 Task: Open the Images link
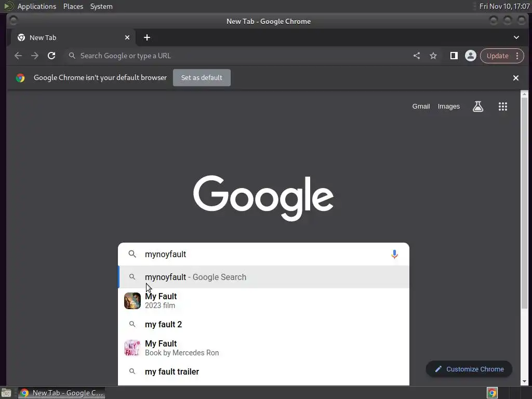tap(448, 107)
